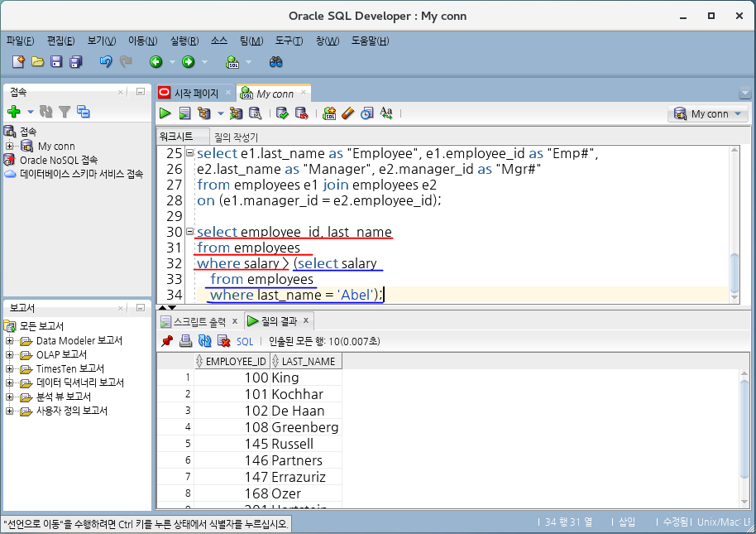Click the Autotrace icon
Image resolution: width=756 pixels, height=534 pixels.
236,113
